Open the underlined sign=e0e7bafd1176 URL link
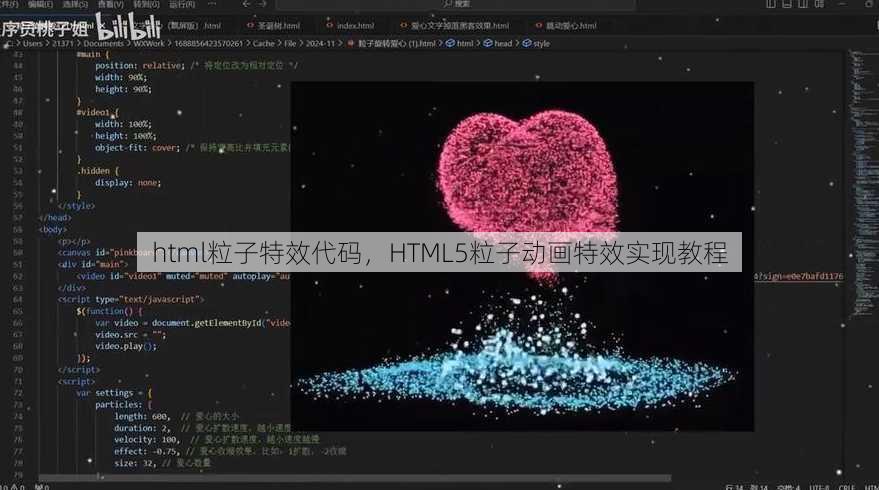 [x=798, y=276]
